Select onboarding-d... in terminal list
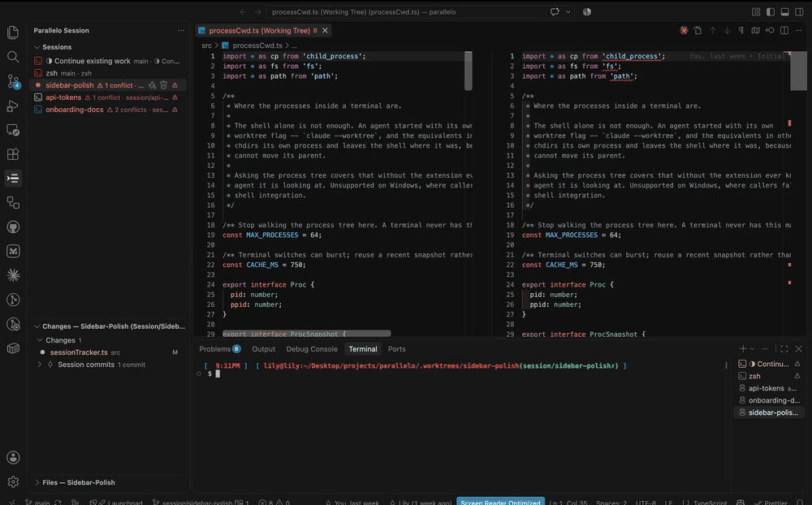 770,400
